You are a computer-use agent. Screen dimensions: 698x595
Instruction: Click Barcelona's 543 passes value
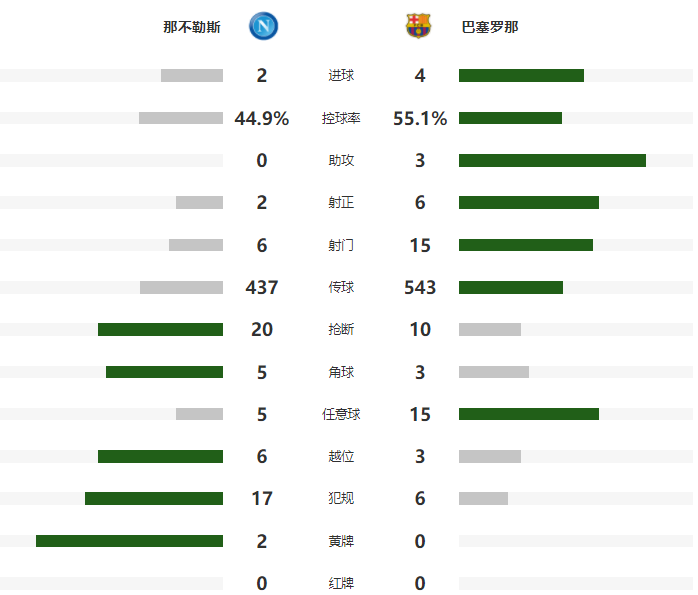[x=420, y=287]
